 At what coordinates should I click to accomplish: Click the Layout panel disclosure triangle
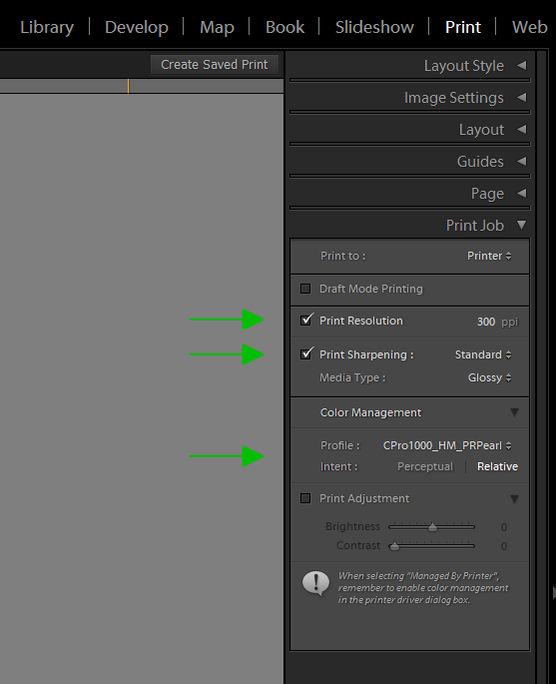point(522,130)
